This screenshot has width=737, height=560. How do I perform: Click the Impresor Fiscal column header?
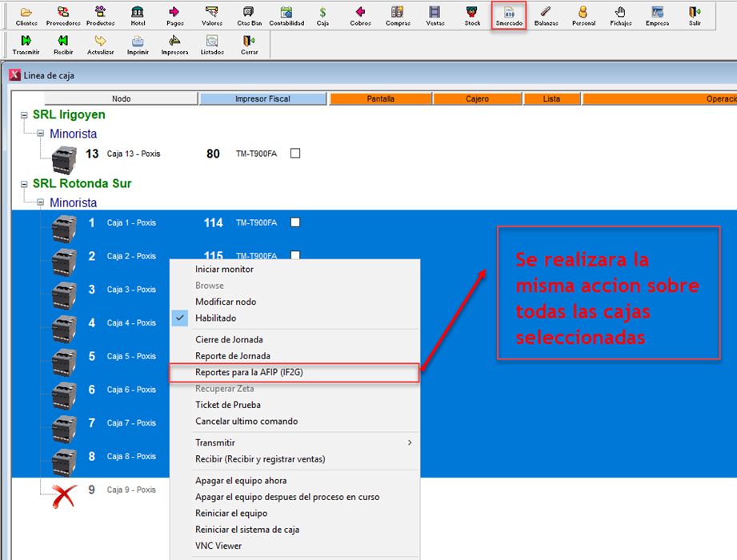pyautogui.click(x=262, y=99)
